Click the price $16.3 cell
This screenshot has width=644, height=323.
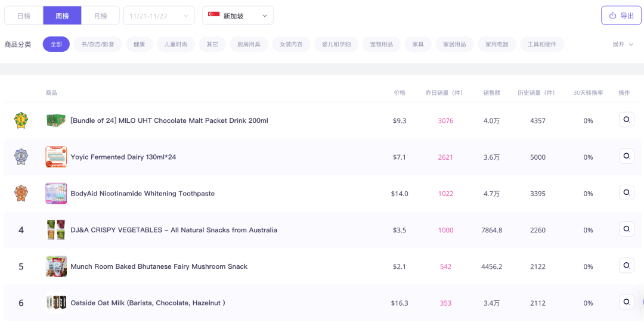click(x=400, y=303)
